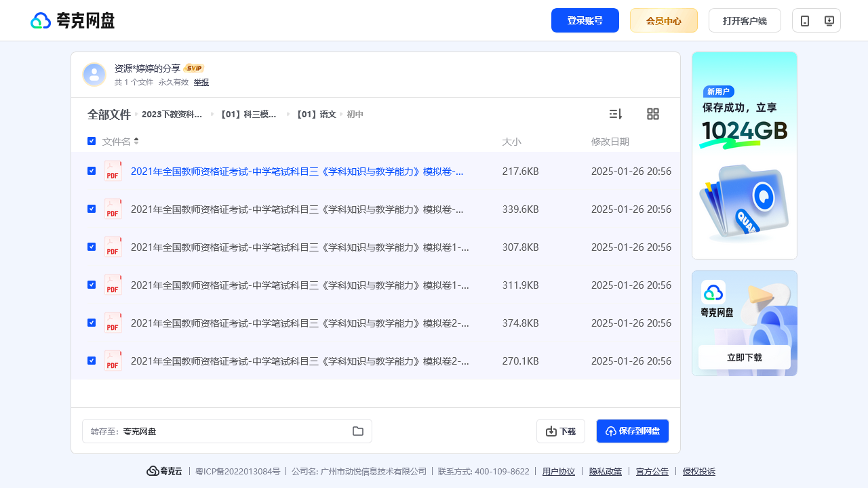Screen dimensions: 868x488
Task: Open the 2023下教资科… breadcrumb folder
Action: (x=172, y=115)
